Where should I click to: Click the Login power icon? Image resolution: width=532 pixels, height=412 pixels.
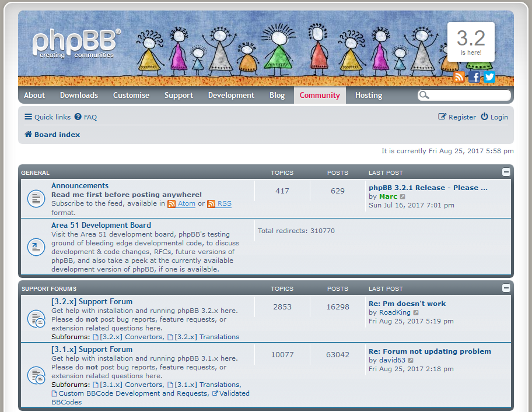pos(485,117)
